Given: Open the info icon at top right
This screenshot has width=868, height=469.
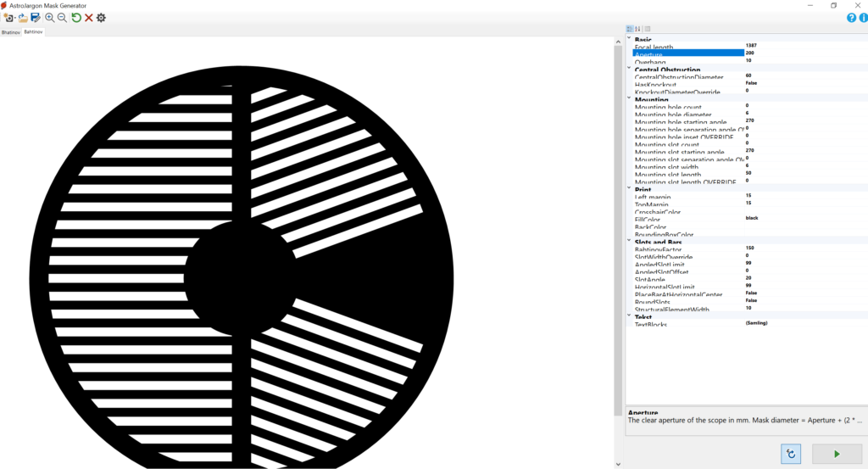Looking at the screenshot, I should (863, 18).
